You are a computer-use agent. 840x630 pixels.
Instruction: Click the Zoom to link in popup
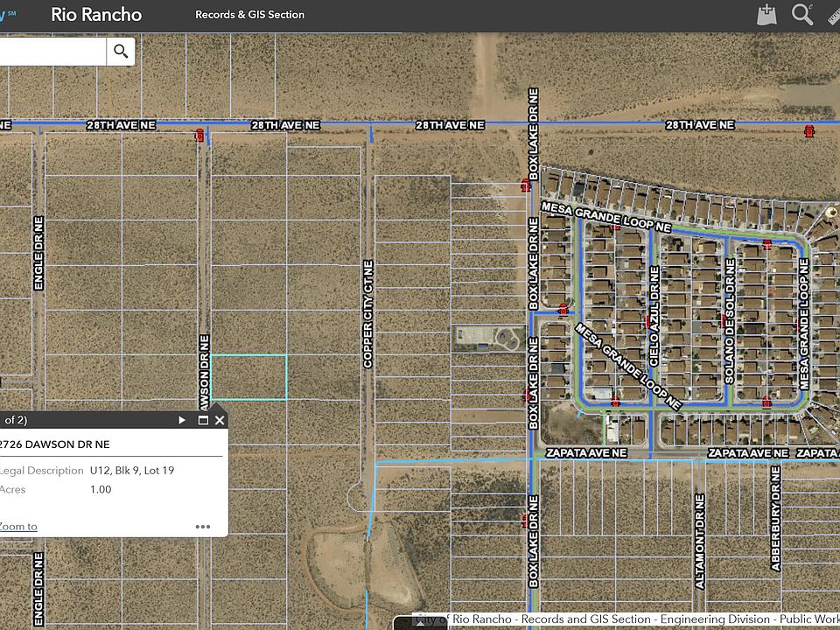[x=18, y=526]
